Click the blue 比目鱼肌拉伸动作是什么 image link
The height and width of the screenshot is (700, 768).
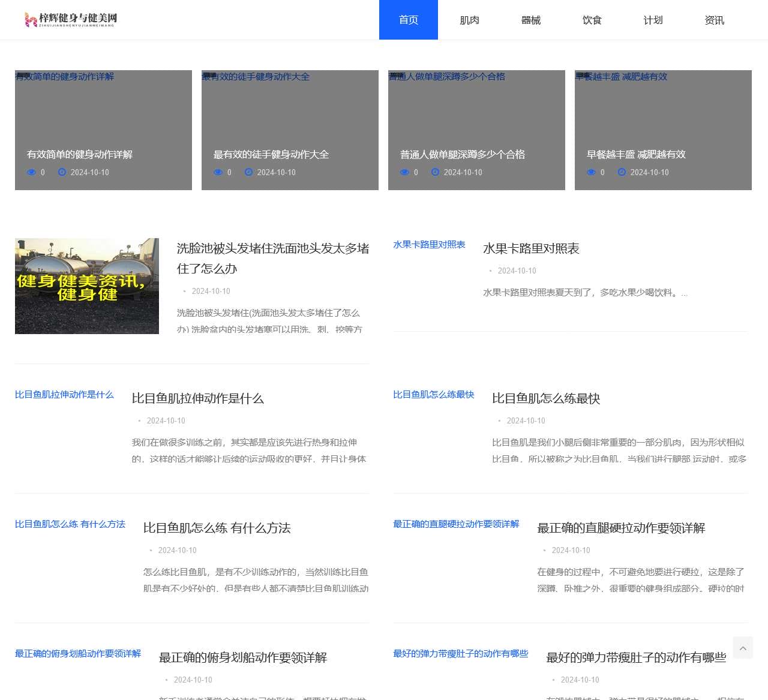(64, 395)
